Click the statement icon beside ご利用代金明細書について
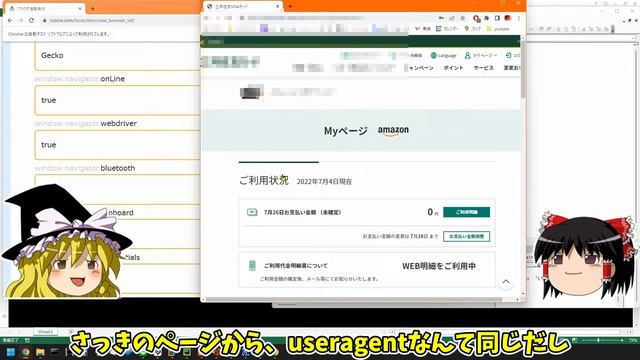The width and height of the screenshot is (640, 360). [252, 266]
